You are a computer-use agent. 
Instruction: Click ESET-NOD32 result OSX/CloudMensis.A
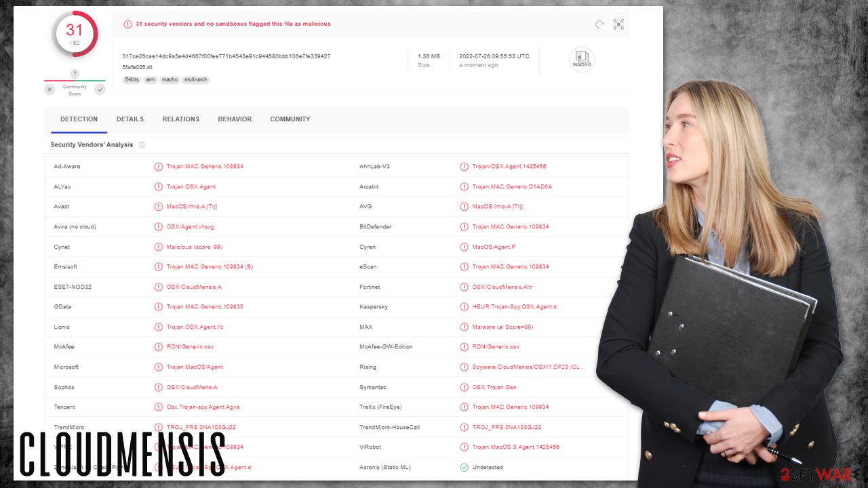pyautogui.click(x=194, y=287)
